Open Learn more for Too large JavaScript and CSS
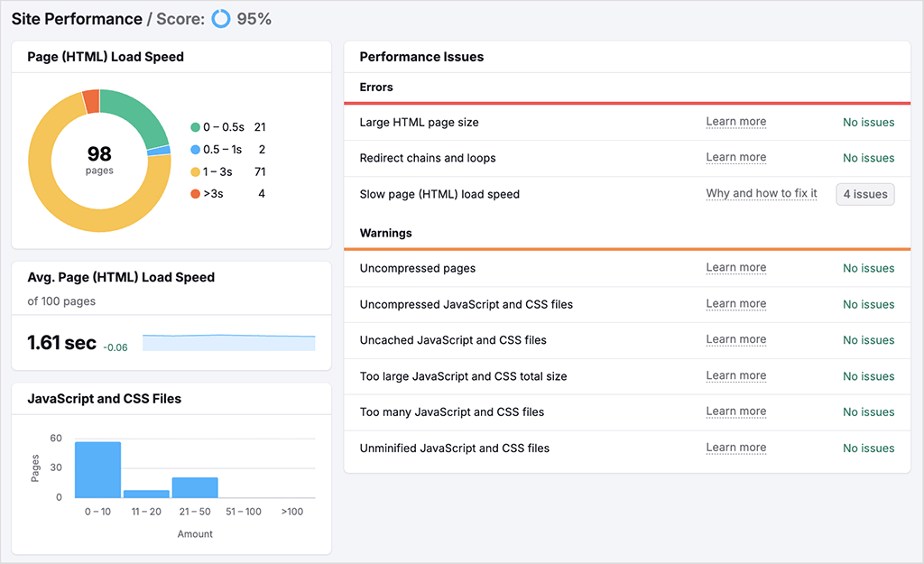Screen dimensions: 924x564 736,376
